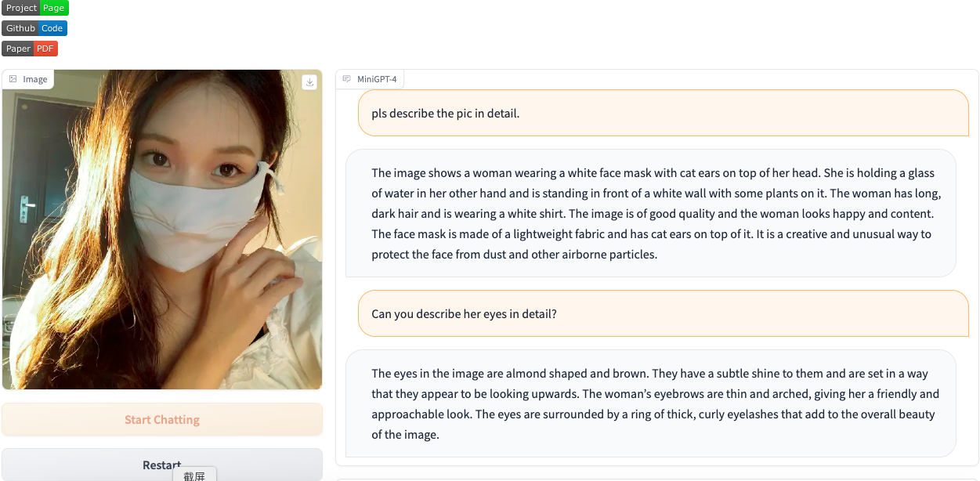The image size is (980, 481).
Task: Open the green Page badge
Action: click(54, 8)
